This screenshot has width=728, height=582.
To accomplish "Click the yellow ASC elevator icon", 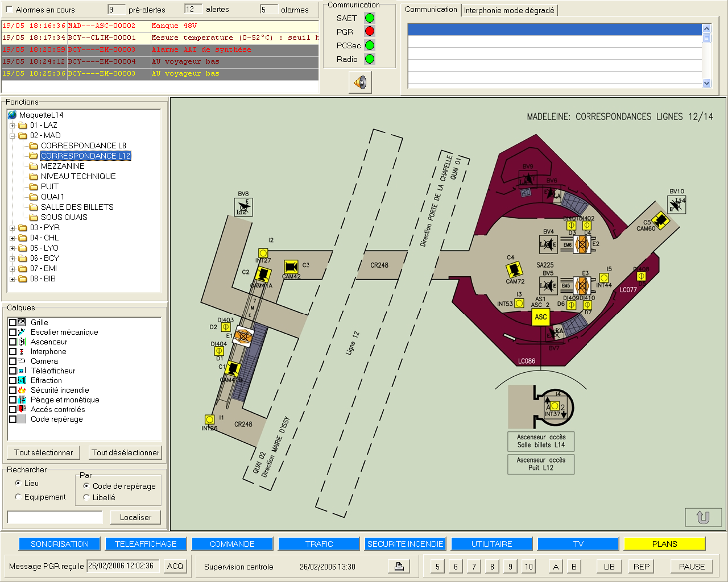I will [541, 317].
